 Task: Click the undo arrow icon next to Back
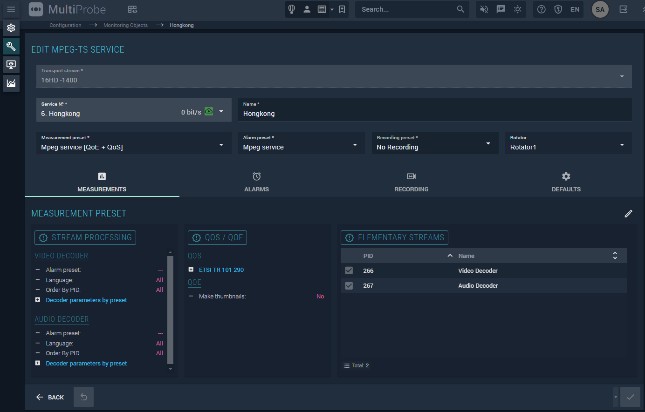(x=84, y=397)
